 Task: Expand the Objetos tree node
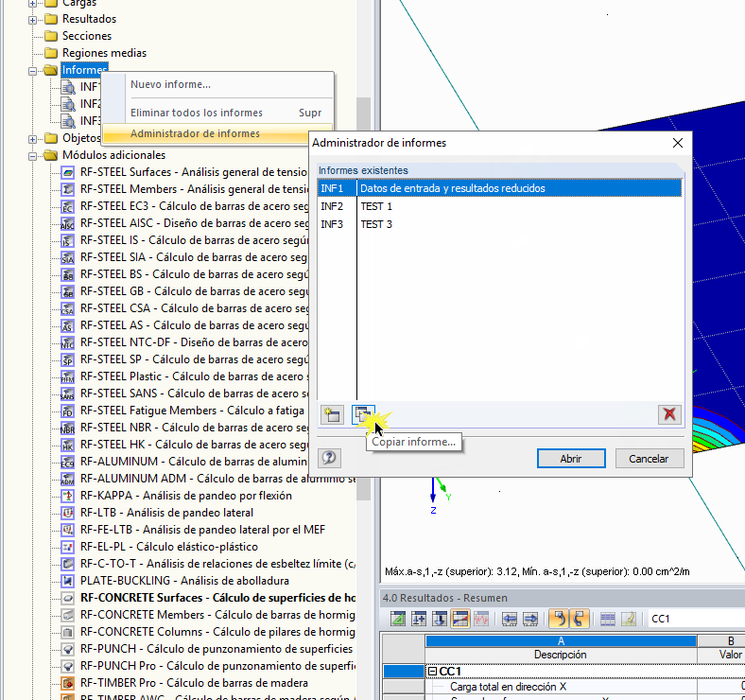coord(32,139)
